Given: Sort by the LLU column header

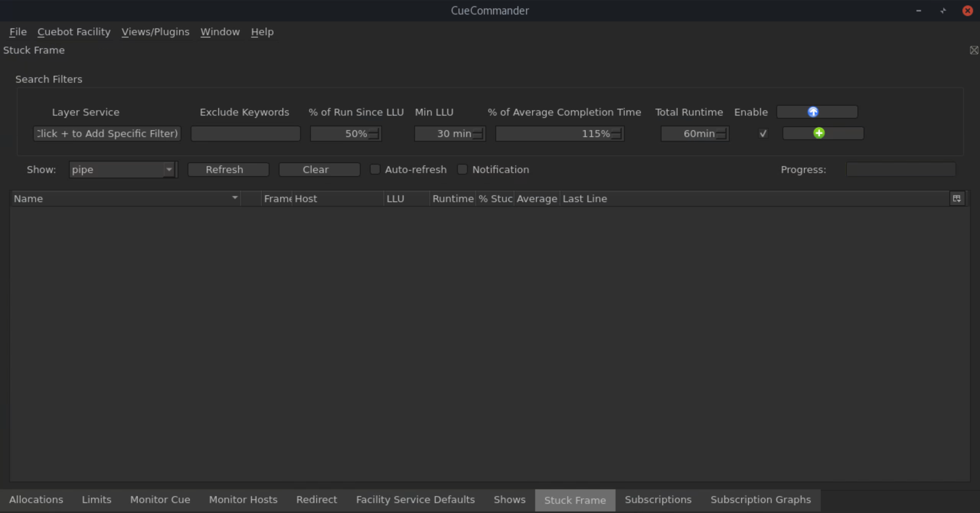Looking at the screenshot, I should [x=407, y=199].
